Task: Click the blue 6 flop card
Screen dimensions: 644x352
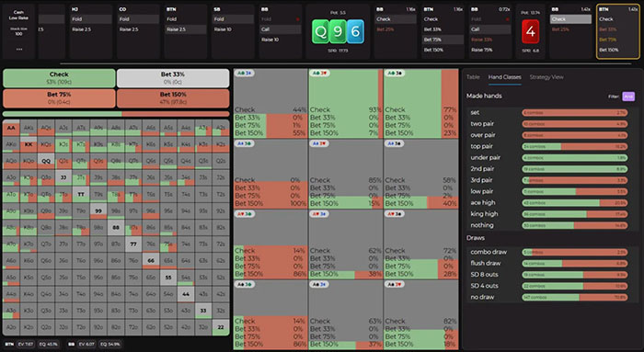Action: pos(355,31)
